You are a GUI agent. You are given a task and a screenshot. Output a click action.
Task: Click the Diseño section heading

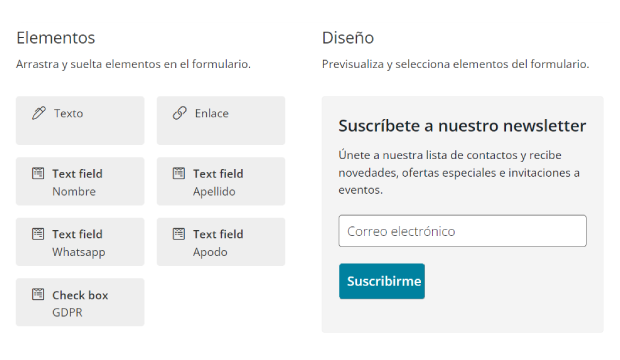coord(348,38)
